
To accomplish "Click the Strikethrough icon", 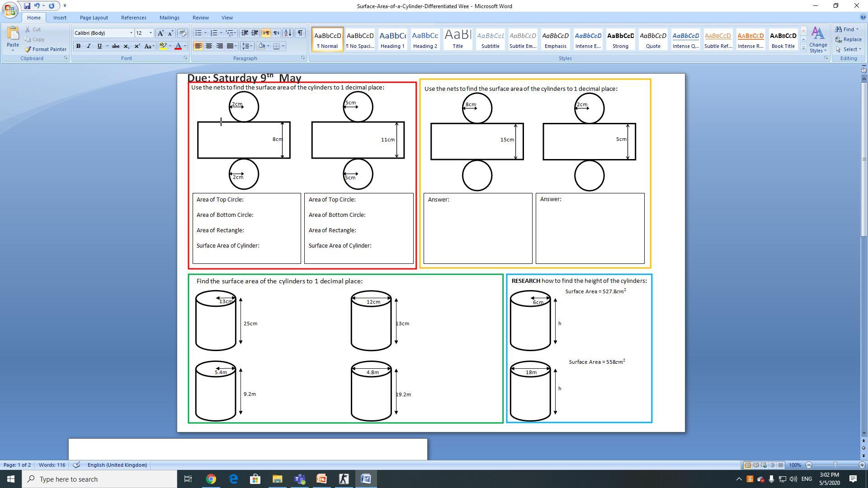I will pos(116,46).
